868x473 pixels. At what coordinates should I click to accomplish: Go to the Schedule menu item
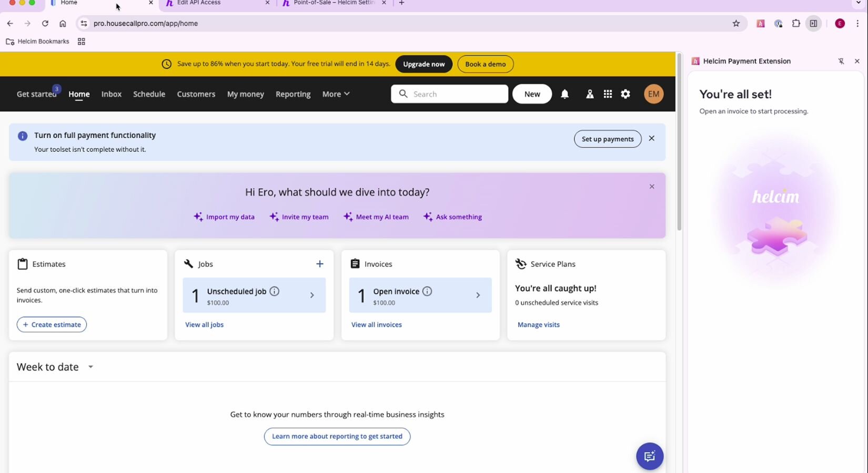[x=149, y=94]
